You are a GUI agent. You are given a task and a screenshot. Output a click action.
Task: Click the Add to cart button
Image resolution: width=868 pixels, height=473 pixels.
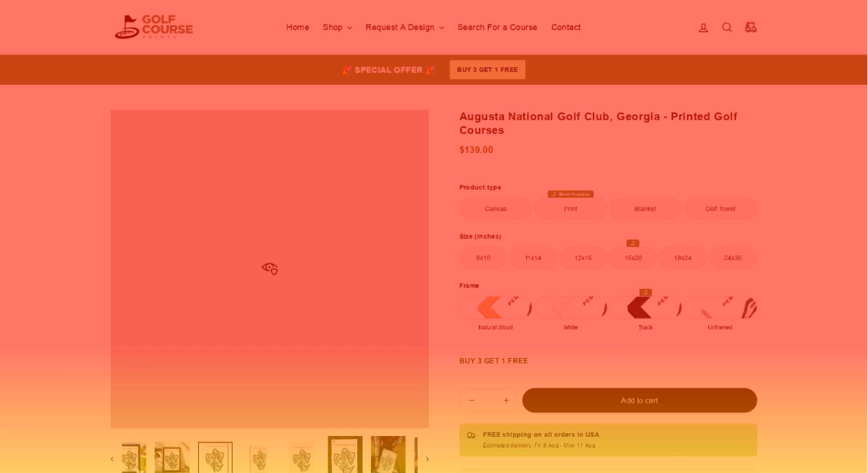point(639,401)
